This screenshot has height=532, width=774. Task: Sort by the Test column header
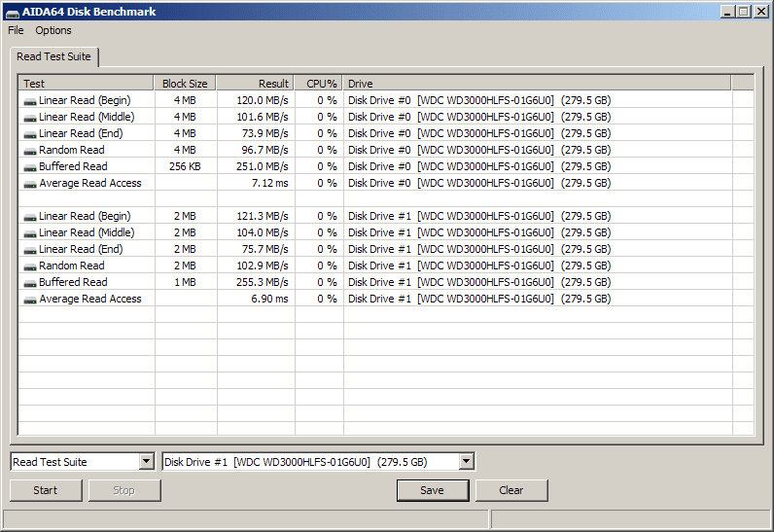coord(86,84)
